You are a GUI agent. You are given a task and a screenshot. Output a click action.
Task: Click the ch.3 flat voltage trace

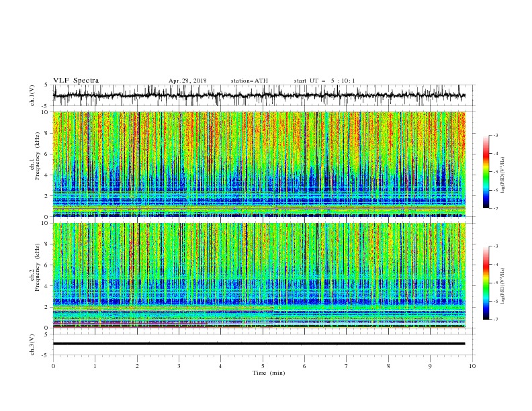click(x=259, y=344)
